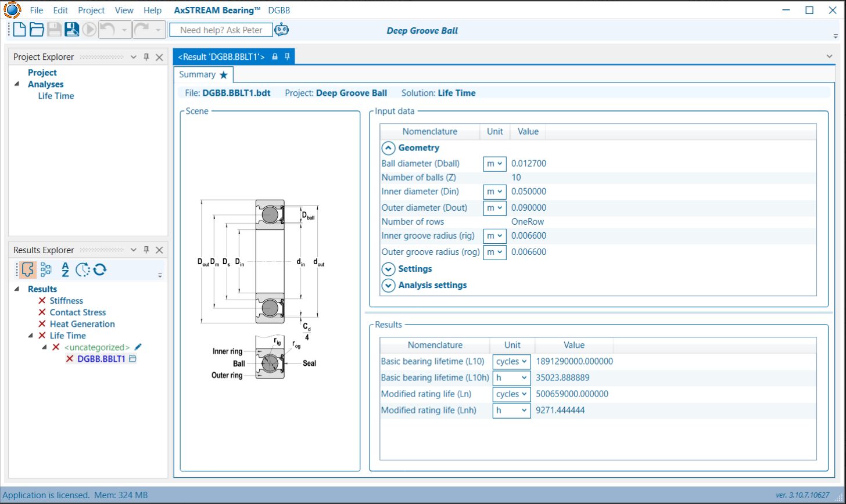
Task: Change unit of Basic bearing lifetime (L10)
Action: pyautogui.click(x=512, y=362)
